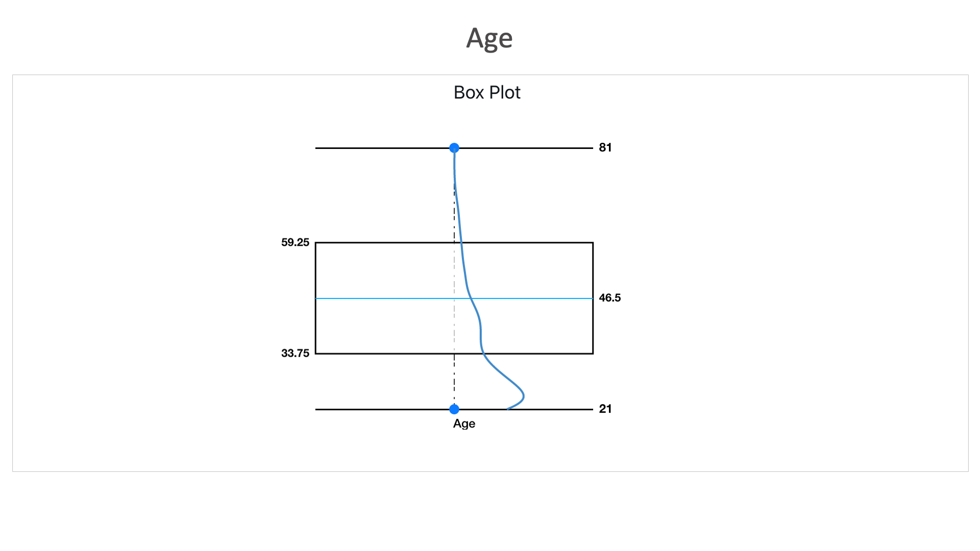980x551 pixels.
Task: Select the blue median line
Action: coord(388,298)
